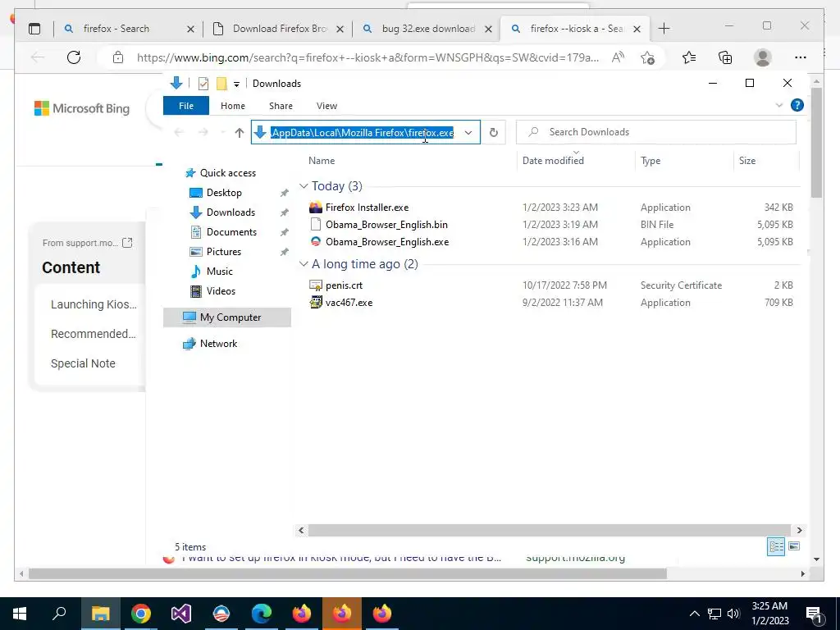Click the Up one level arrow
840x630 pixels.
pyautogui.click(x=239, y=132)
